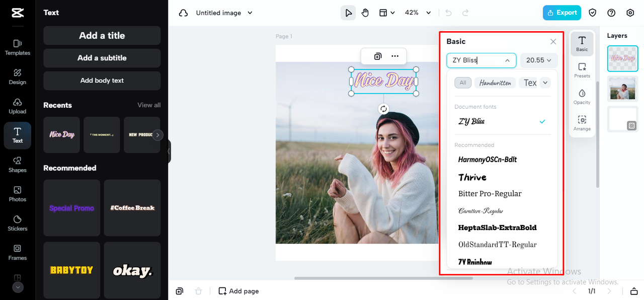Viewport: 644px width, 300px height.
Task: Open the three-dot more options menu
Action: (x=395, y=56)
